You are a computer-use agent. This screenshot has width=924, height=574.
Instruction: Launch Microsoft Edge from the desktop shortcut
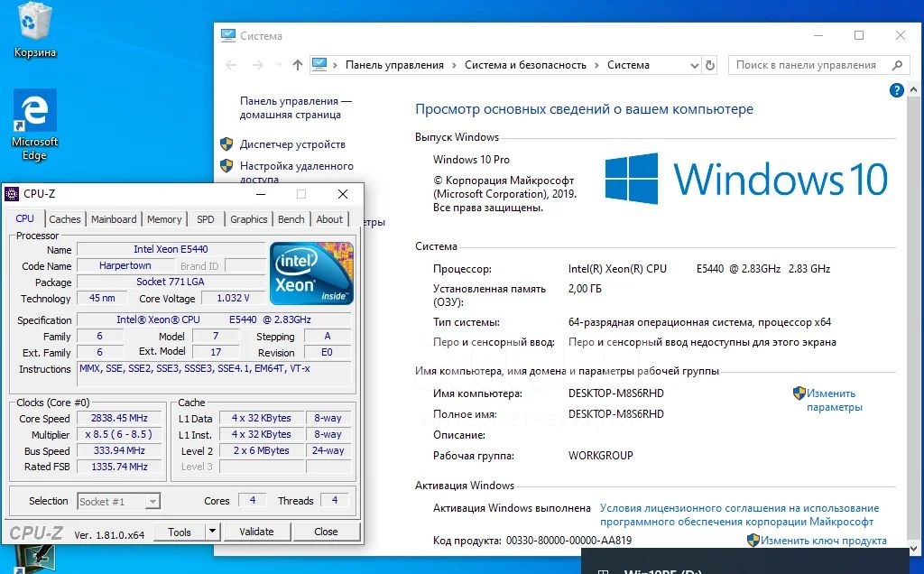(35, 125)
